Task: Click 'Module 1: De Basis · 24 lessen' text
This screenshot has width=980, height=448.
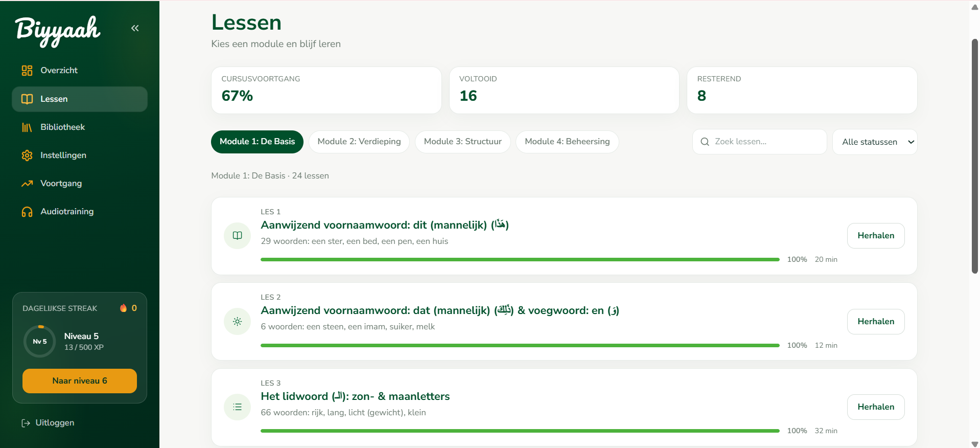Action: coord(270,176)
